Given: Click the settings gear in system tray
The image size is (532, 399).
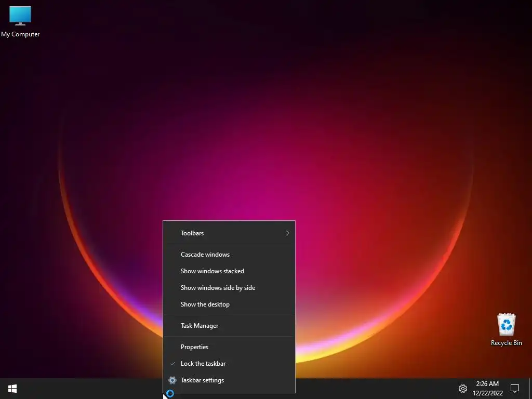Looking at the screenshot, I should pos(463,389).
